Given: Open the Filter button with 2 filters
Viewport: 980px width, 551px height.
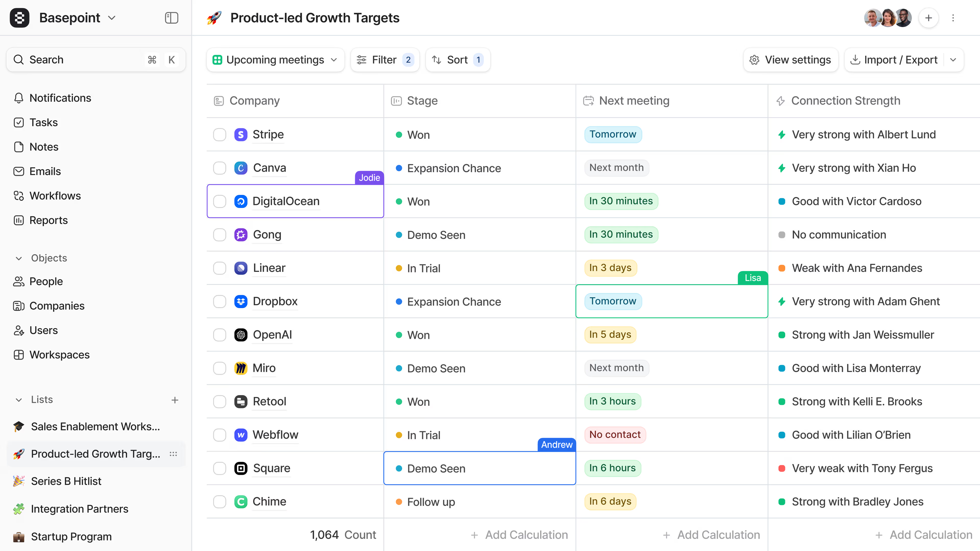Looking at the screenshot, I should pyautogui.click(x=385, y=60).
